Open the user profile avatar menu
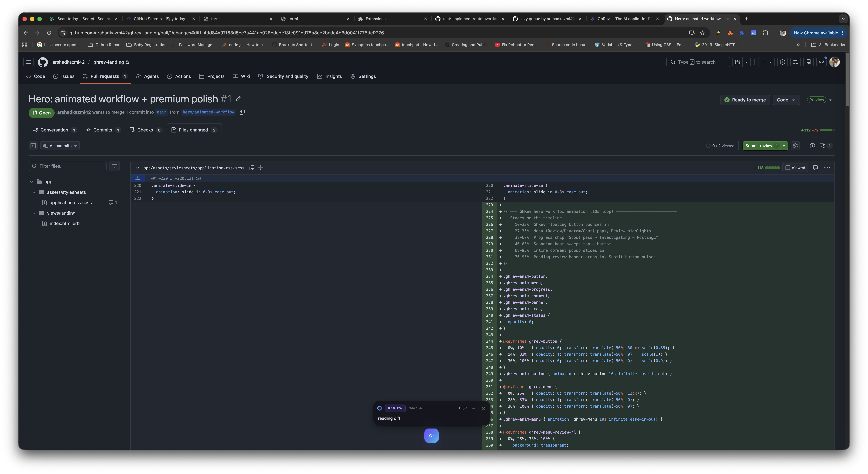The height and width of the screenshot is (474, 868). [834, 62]
